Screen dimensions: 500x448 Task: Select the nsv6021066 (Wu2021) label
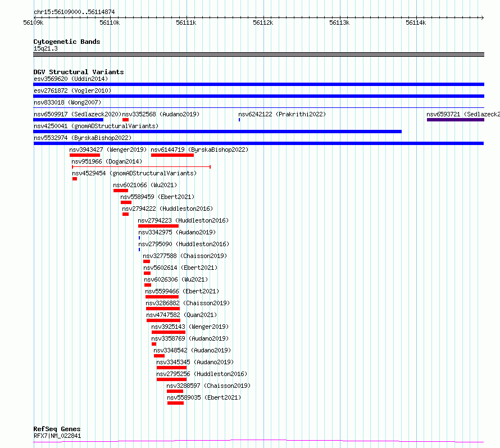[145, 185]
